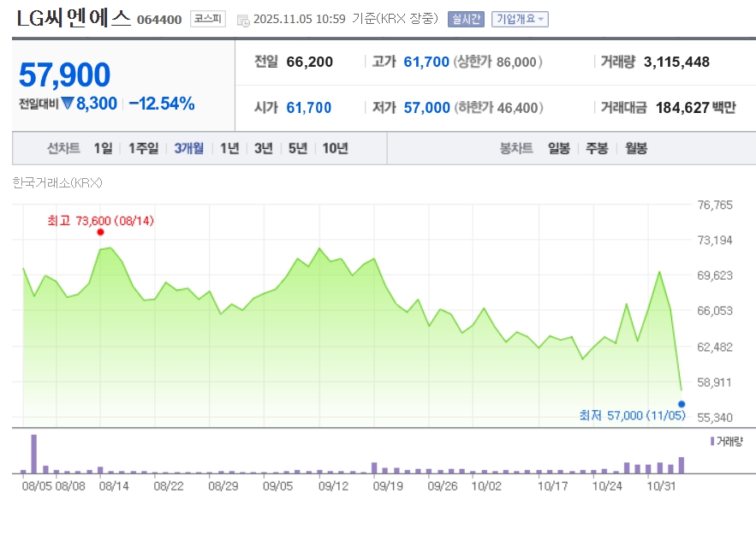Select the 3개월 chart range
Viewport: 756px width, 547px height.
(188, 148)
